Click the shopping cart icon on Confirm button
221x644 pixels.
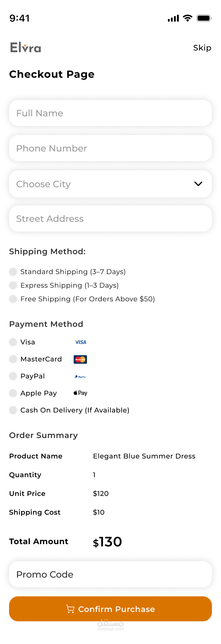[x=70, y=609]
